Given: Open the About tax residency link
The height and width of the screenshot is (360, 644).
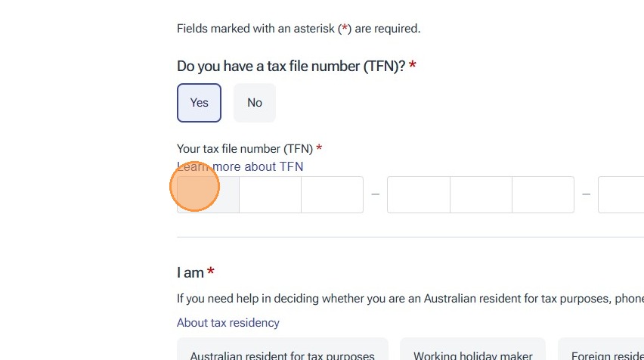Looking at the screenshot, I should pos(228,322).
